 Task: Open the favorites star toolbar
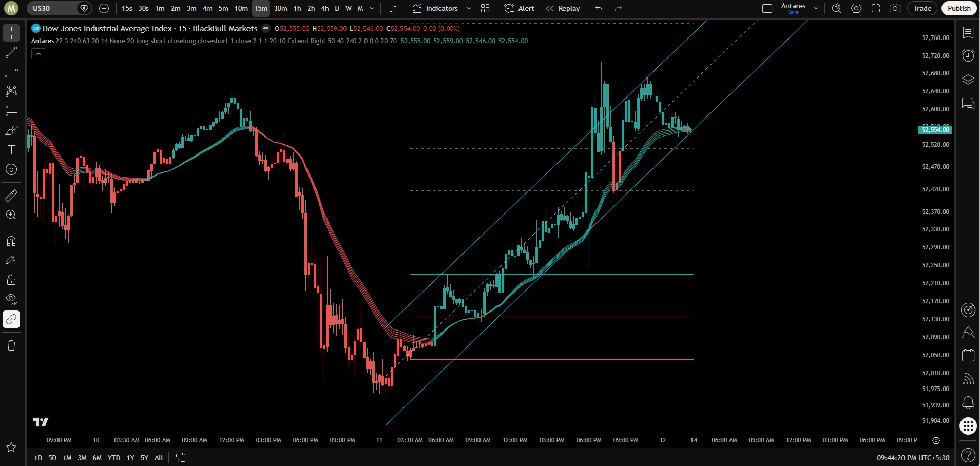pos(11,448)
